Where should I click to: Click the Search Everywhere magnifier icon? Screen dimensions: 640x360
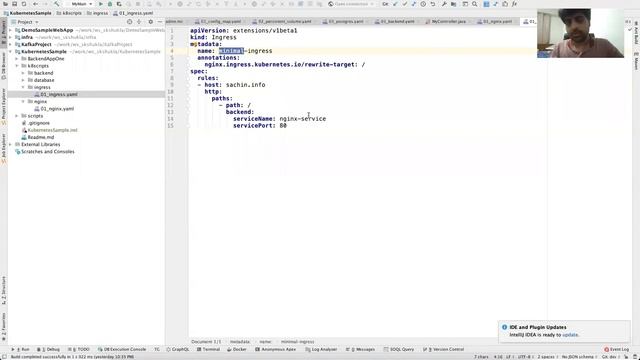click(x=475, y=4)
